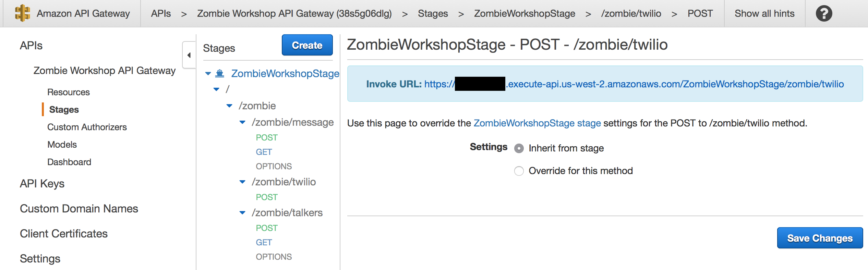Select ZombieWorkshopStage in the stages tree
This screenshot has height=270, width=868.
pos(285,74)
